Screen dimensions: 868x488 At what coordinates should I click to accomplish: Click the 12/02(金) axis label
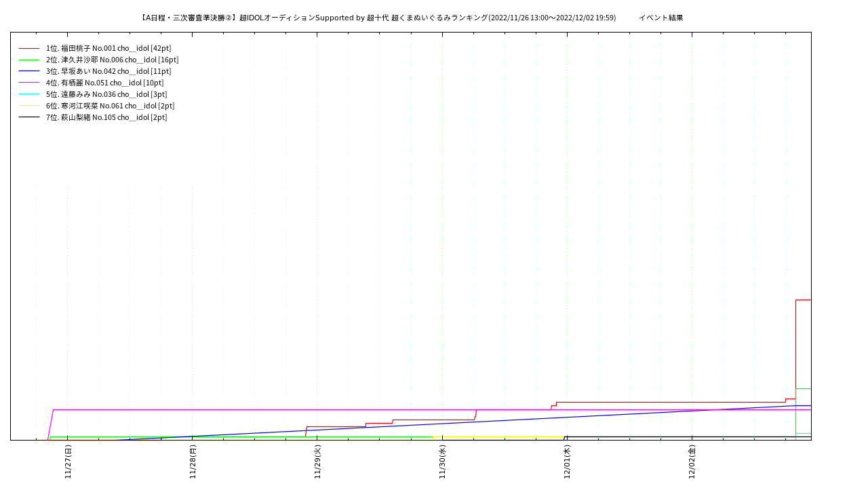692,462
